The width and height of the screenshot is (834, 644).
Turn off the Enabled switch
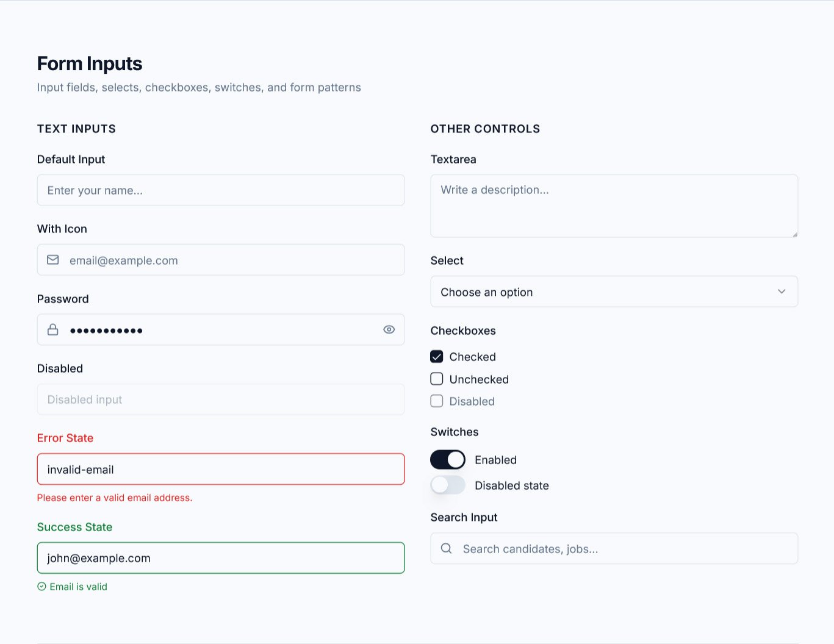[x=448, y=460]
